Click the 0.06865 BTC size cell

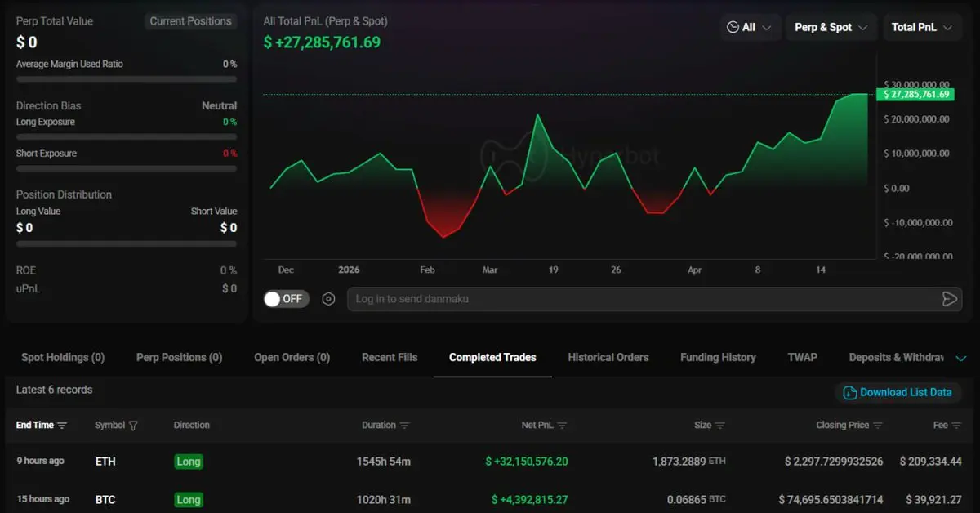pos(696,500)
